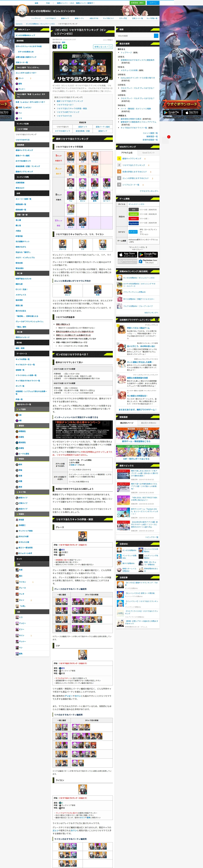Click the S級 rarity icon in sidebar
This screenshot has width=203, height=868.
click(x=17, y=415)
